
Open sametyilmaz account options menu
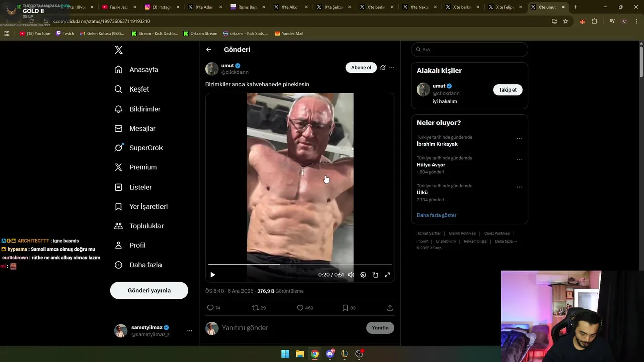coord(190,331)
